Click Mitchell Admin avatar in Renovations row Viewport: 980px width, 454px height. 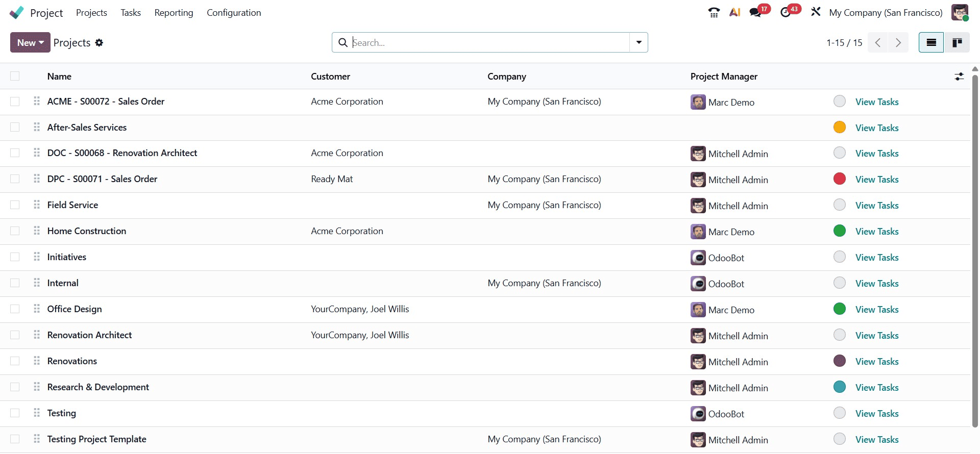[x=698, y=362]
